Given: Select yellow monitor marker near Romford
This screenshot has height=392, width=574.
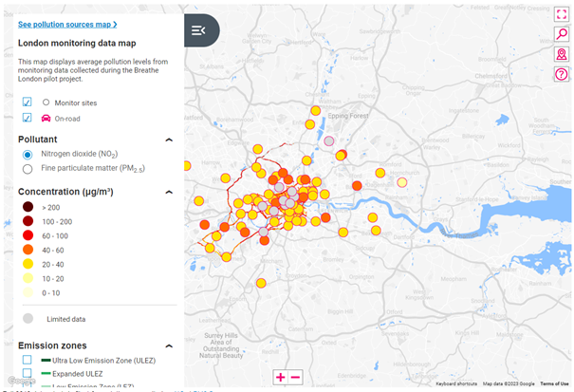Looking at the screenshot, I should (380, 173).
